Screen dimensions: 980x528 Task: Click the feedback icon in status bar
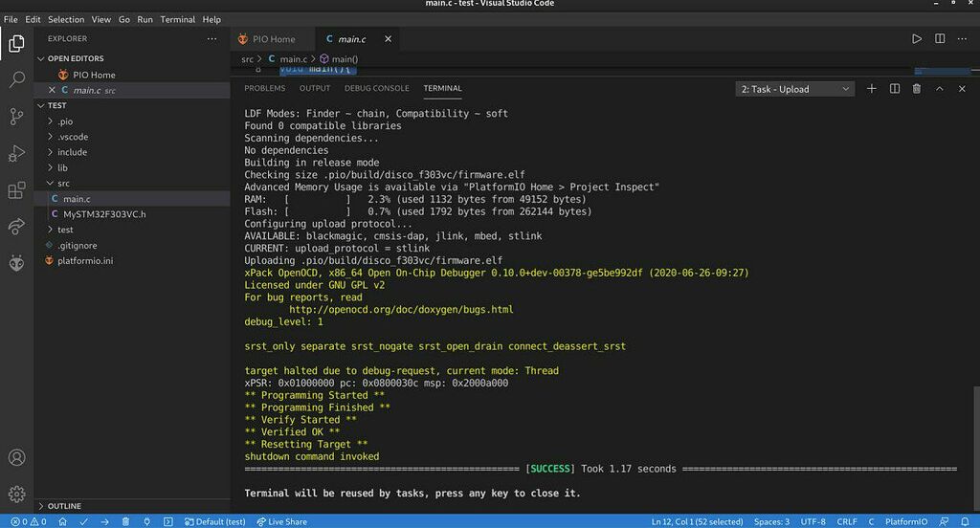(x=945, y=521)
